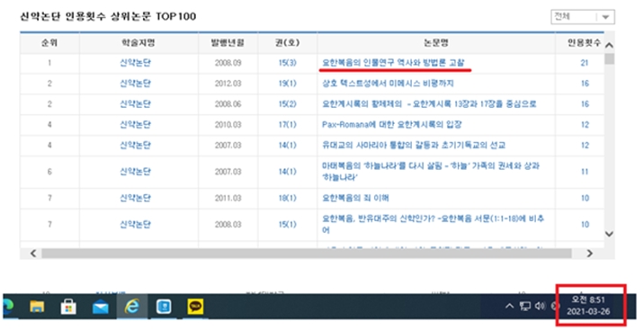Click the Edge browser taskbar icon
Screen dimensions: 644x330
[x=7, y=307]
